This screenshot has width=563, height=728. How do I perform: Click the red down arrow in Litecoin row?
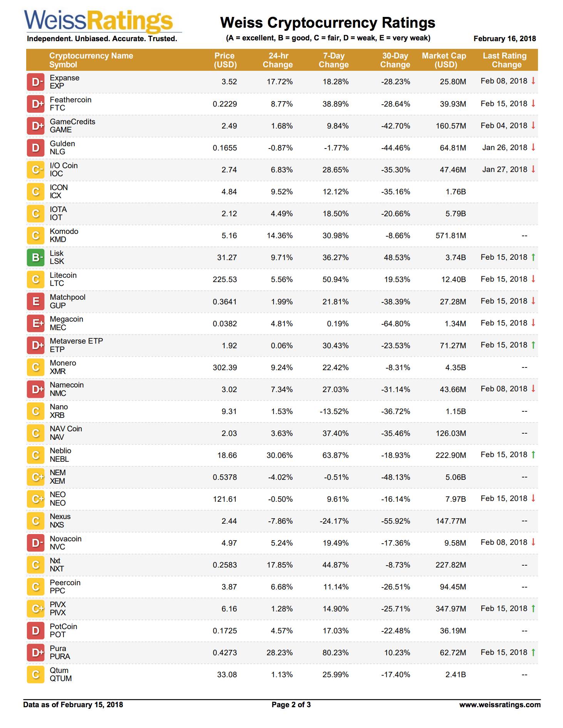(x=533, y=279)
